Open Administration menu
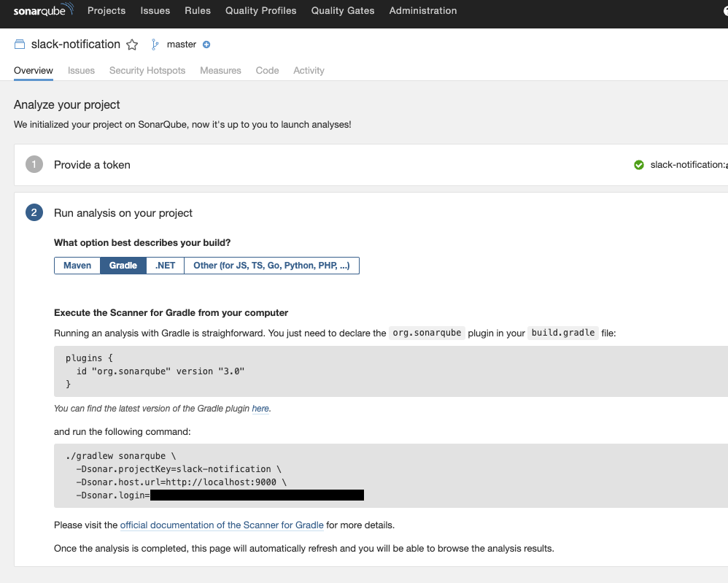Viewport: 728px width, 583px height. [423, 11]
